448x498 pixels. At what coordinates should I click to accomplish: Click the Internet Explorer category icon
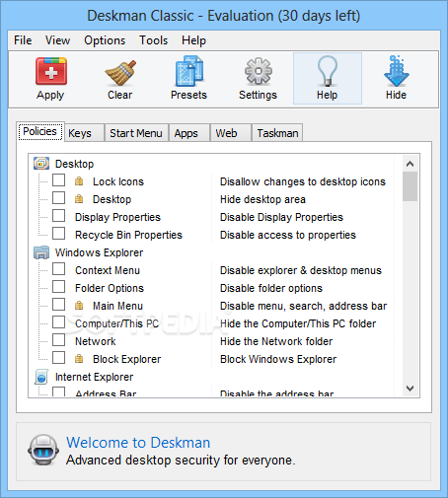point(41,377)
